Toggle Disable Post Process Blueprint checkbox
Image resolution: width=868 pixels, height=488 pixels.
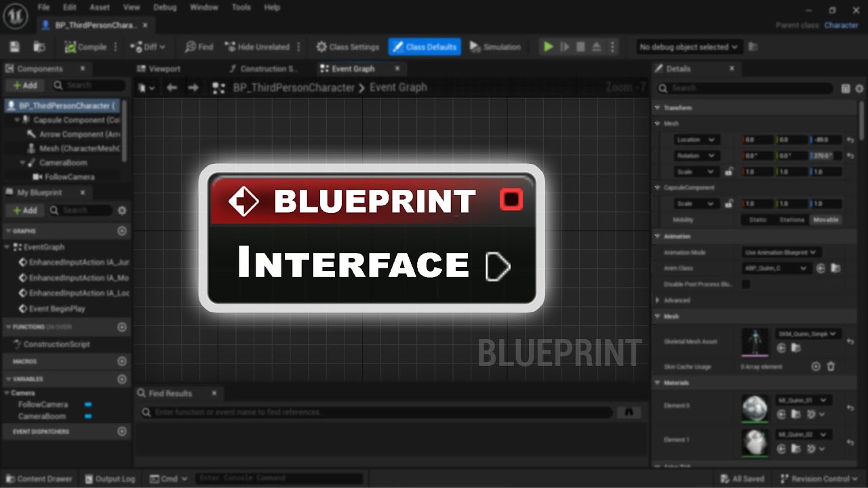point(746,284)
